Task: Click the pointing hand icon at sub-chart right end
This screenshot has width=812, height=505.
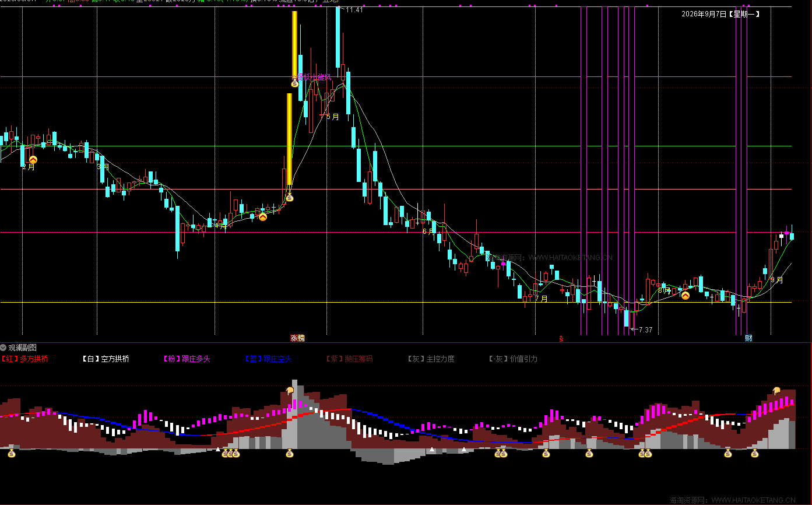Action: point(776,391)
